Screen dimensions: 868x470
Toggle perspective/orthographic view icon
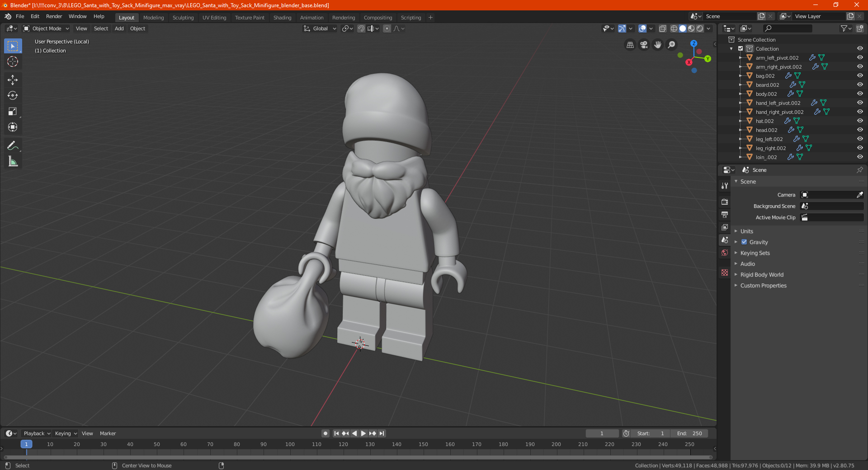coord(630,45)
